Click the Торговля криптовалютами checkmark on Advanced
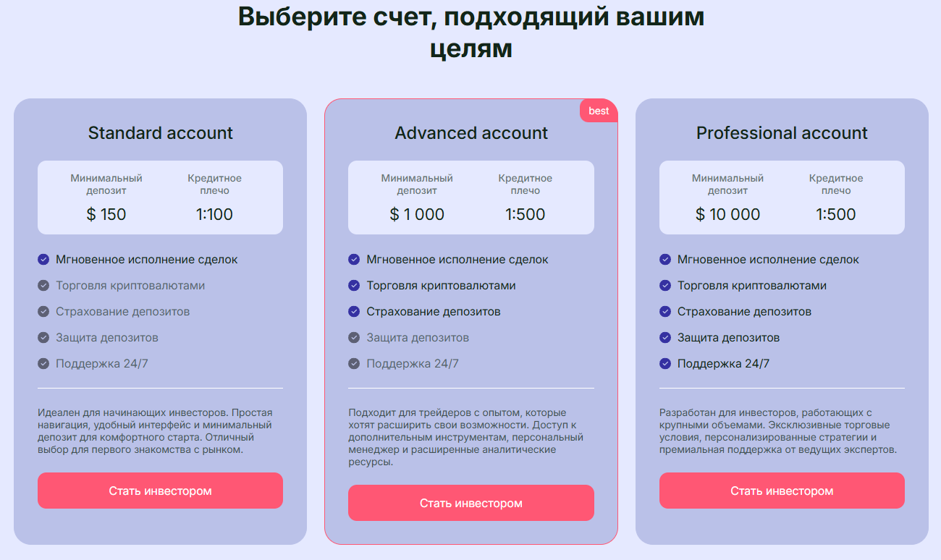Viewport: 941px width, 560px height. point(354,285)
